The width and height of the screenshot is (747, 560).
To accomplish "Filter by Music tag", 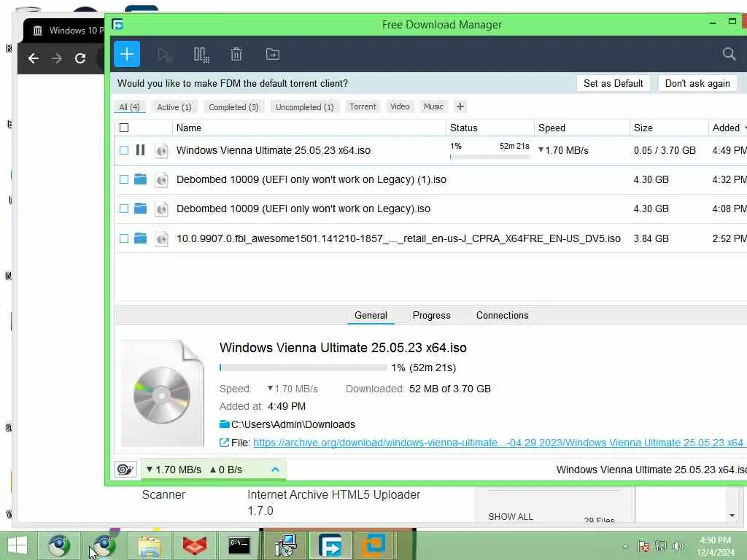I will (x=433, y=106).
